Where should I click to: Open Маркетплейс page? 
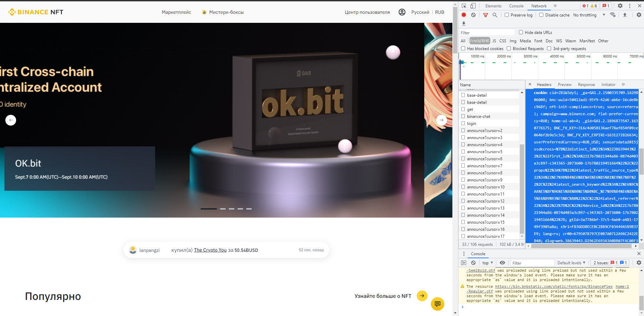[177, 12]
